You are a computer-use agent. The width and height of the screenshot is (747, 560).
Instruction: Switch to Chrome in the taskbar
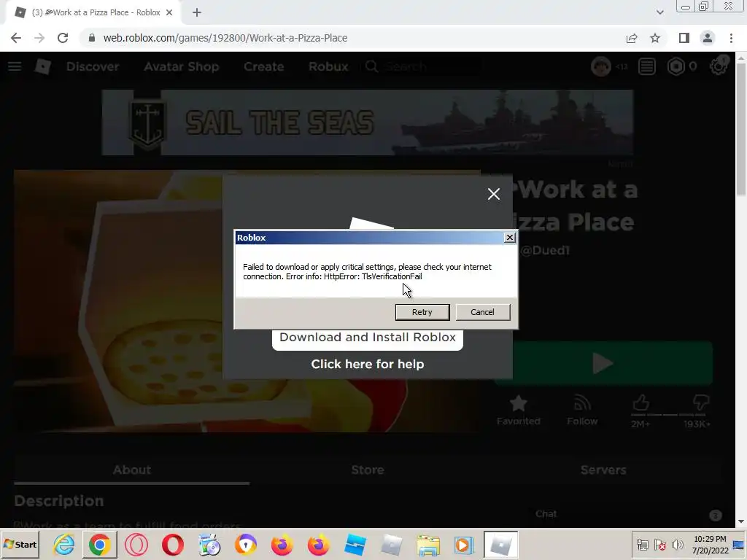99,544
